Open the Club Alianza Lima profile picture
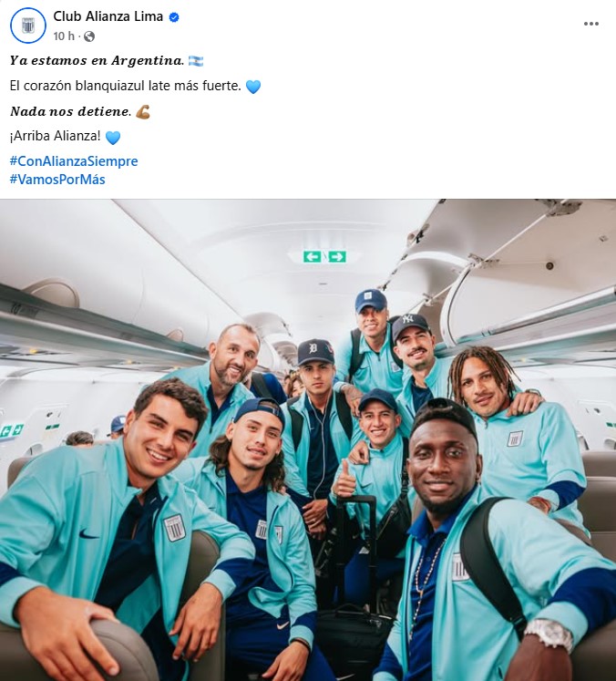The image size is (616, 681). pos(27,26)
